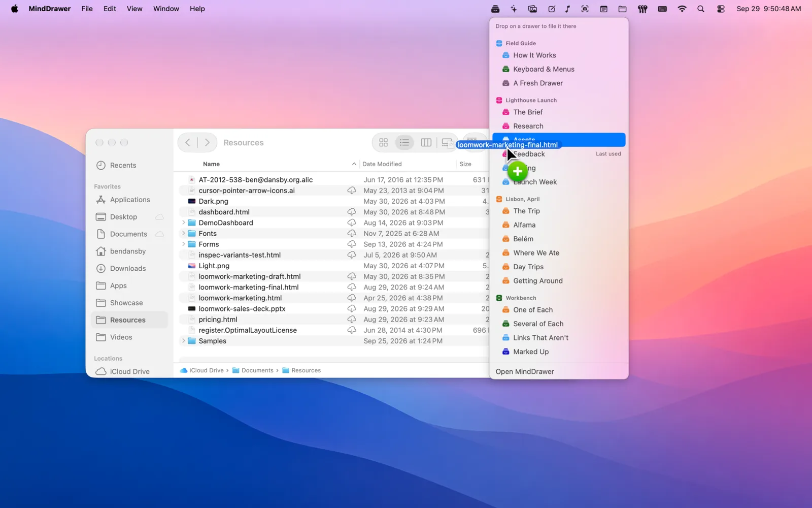The image size is (812, 508).
Task: Open the How It Works drawer
Action: (559, 55)
